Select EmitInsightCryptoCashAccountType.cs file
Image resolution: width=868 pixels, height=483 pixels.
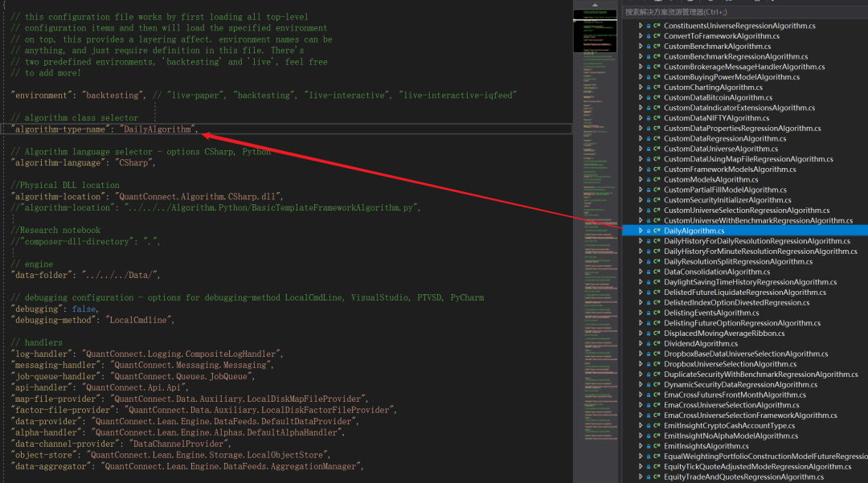point(730,425)
